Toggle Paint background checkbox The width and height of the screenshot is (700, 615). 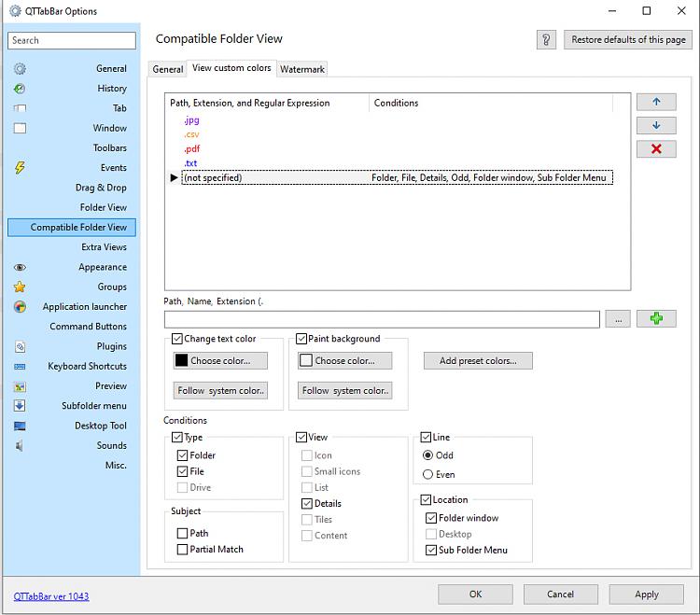pos(301,339)
